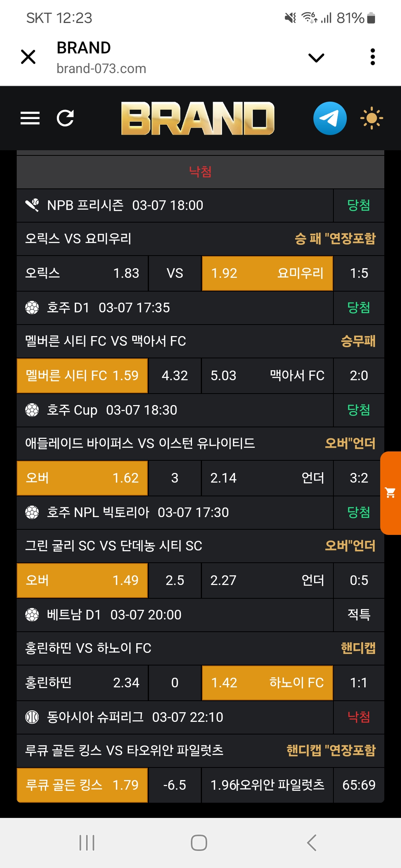Open the Telegram contact icon
This screenshot has width=401, height=868.
point(330,118)
